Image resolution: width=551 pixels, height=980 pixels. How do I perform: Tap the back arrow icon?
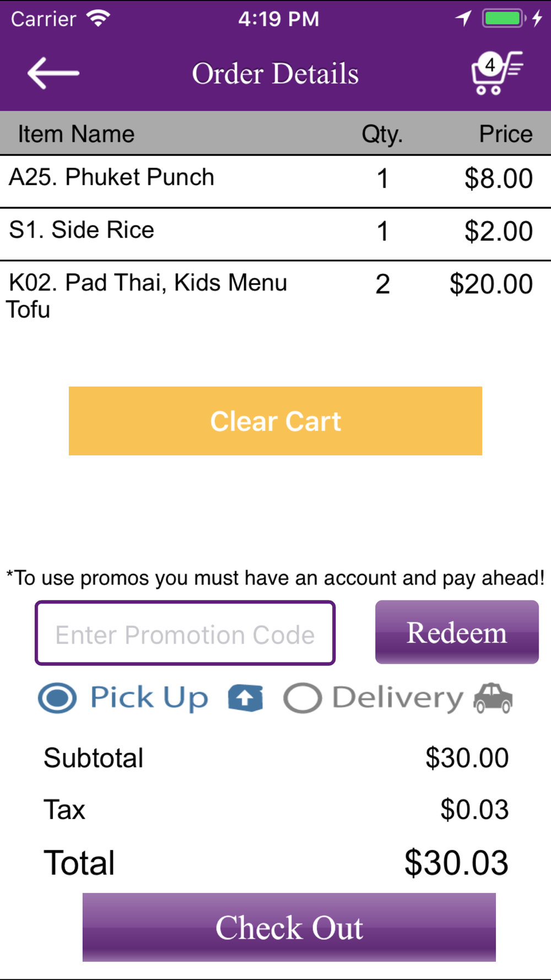[53, 73]
